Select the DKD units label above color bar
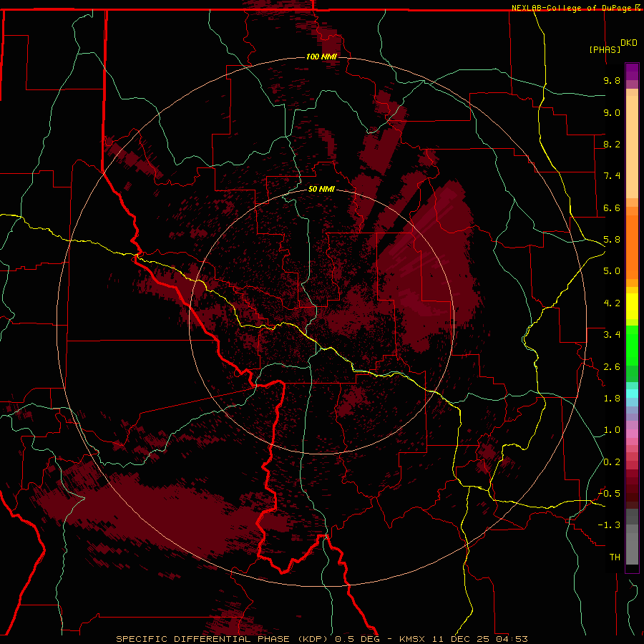 [x=629, y=43]
